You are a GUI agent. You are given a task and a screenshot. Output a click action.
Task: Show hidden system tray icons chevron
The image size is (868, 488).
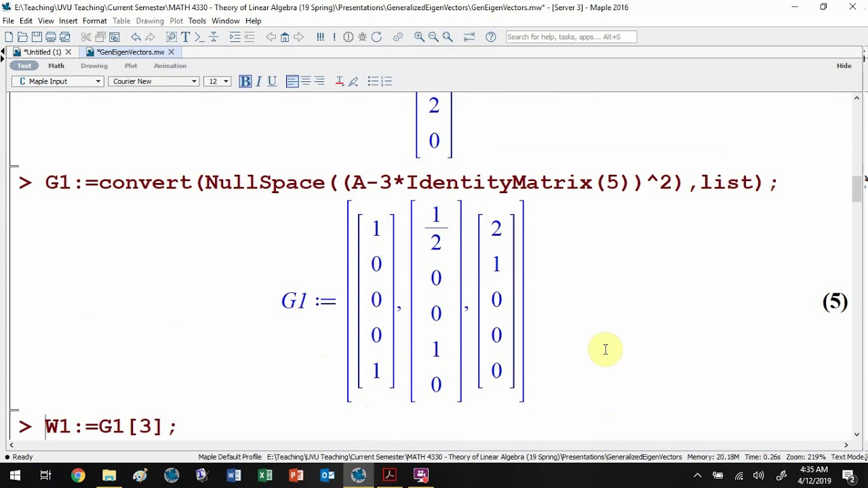coord(697,475)
